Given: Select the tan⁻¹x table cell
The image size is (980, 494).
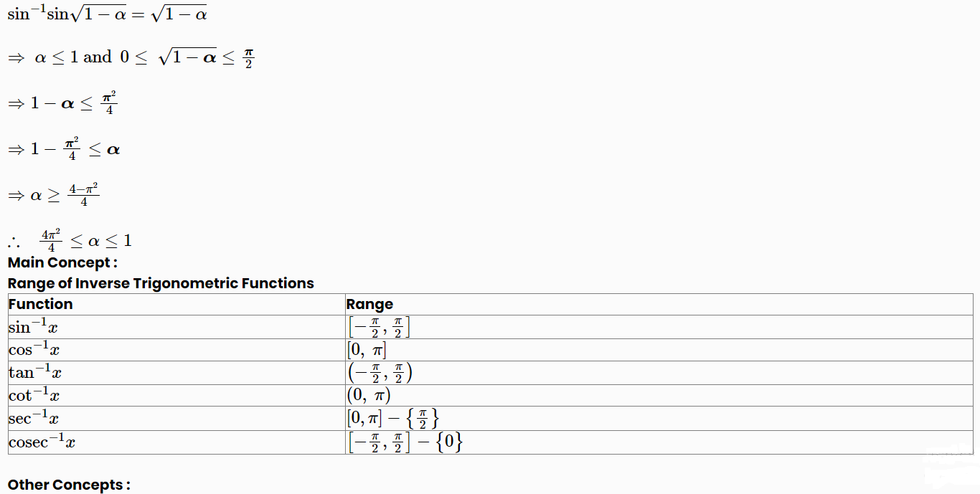Looking at the screenshot, I should click(x=176, y=373).
